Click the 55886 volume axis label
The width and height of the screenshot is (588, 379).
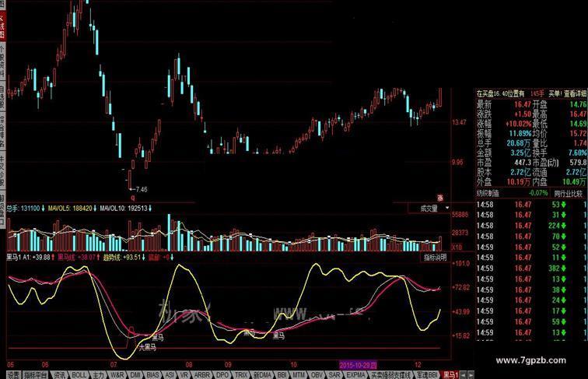[460, 215]
